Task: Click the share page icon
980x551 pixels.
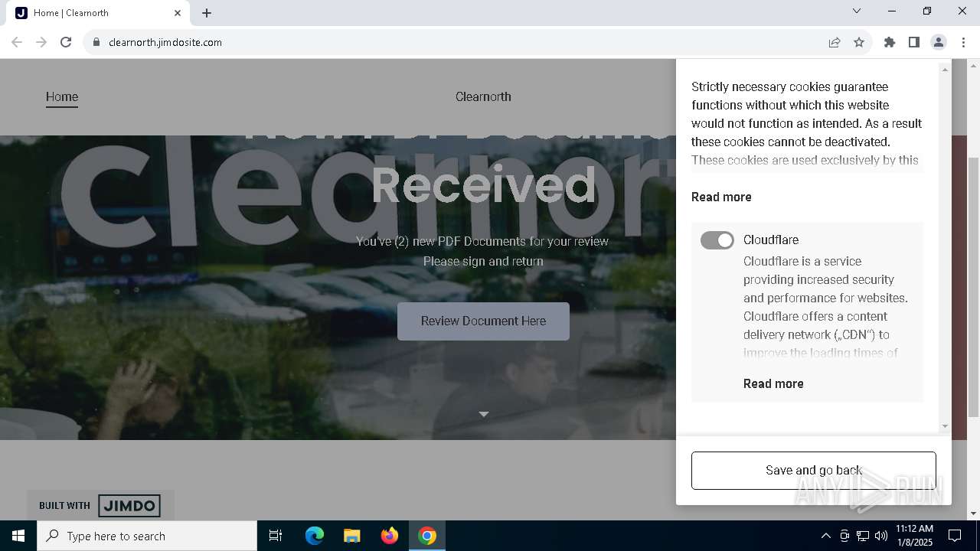Action: [835, 42]
